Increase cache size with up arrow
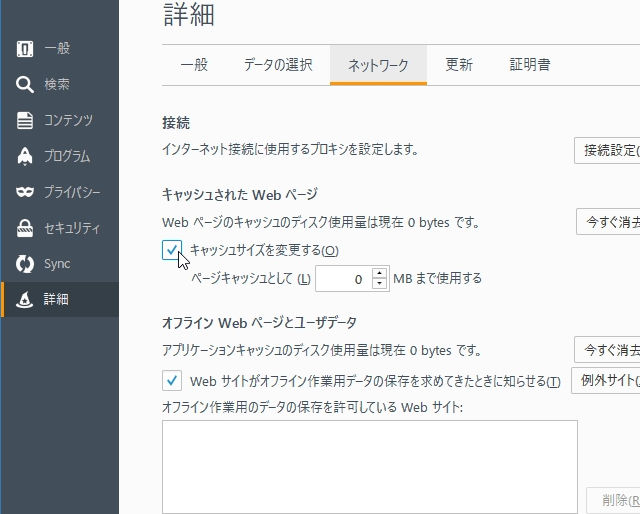 coord(380,273)
